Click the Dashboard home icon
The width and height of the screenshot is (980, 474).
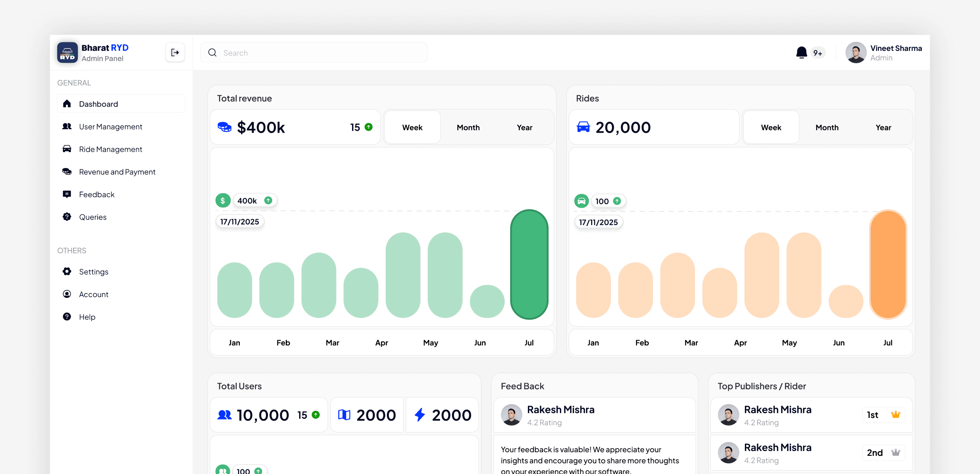pos(67,103)
